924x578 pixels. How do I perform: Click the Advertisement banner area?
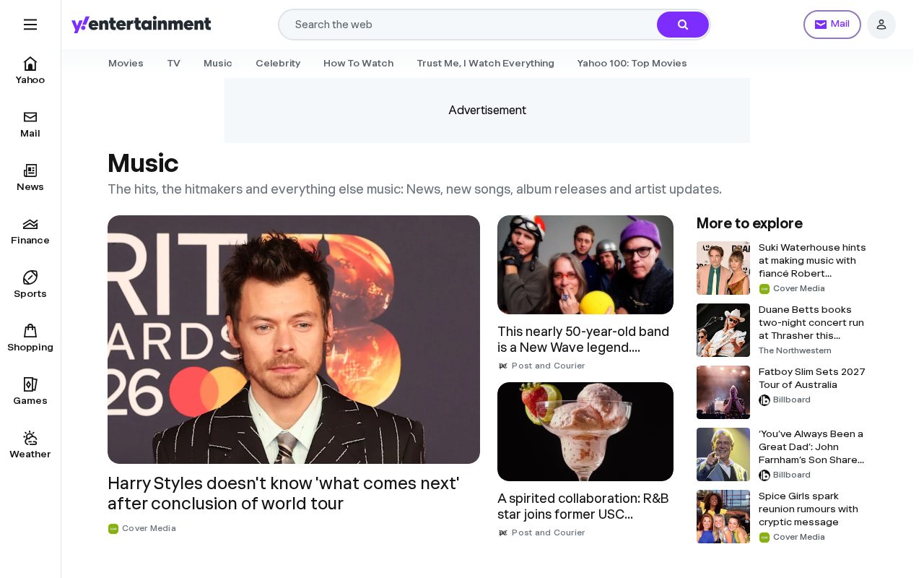[x=487, y=111]
